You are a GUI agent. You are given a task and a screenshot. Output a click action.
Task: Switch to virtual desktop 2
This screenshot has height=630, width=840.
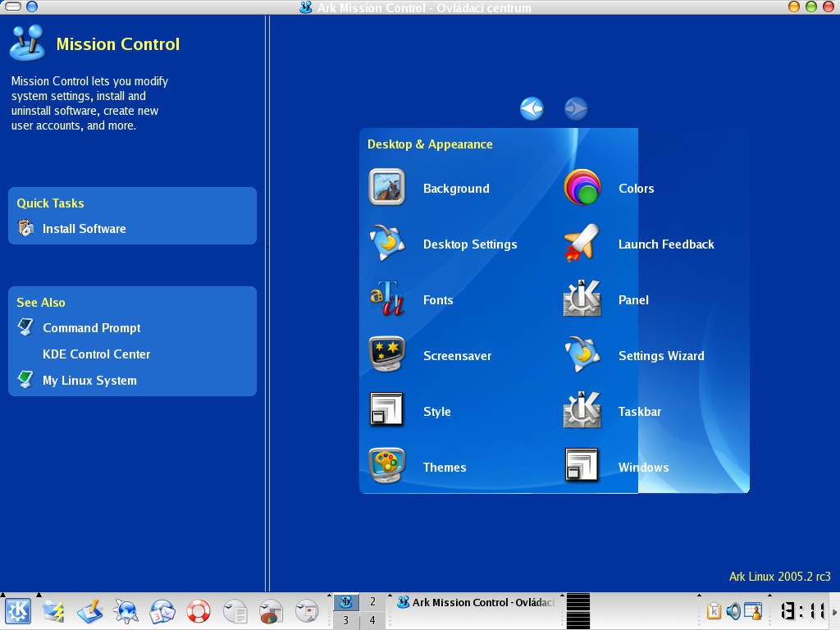372,601
